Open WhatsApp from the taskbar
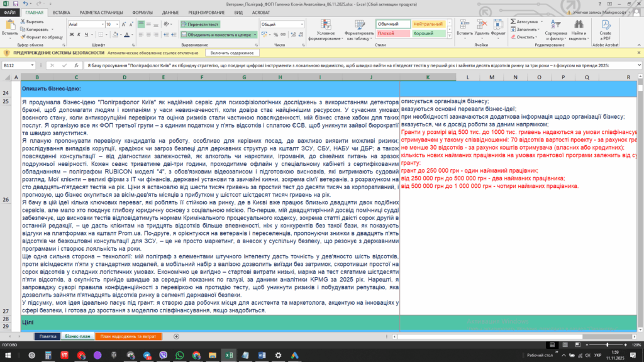The height and width of the screenshot is (362, 644). point(180,356)
